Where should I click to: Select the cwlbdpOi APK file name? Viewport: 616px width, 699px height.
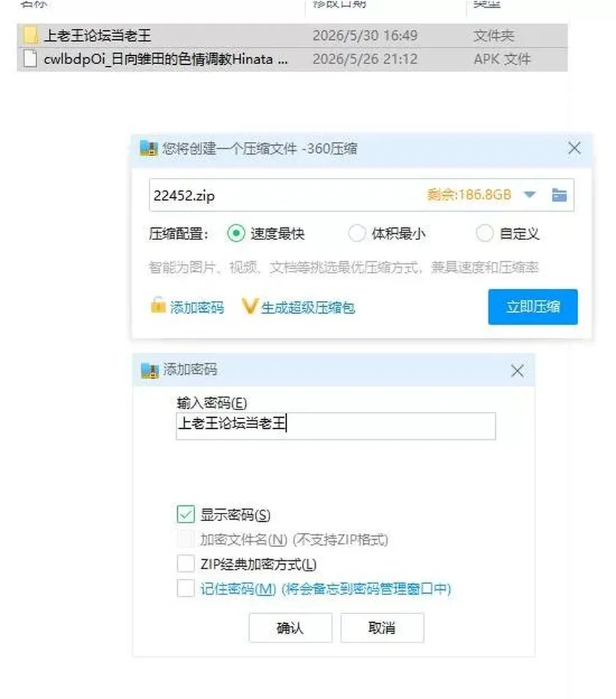point(166,59)
